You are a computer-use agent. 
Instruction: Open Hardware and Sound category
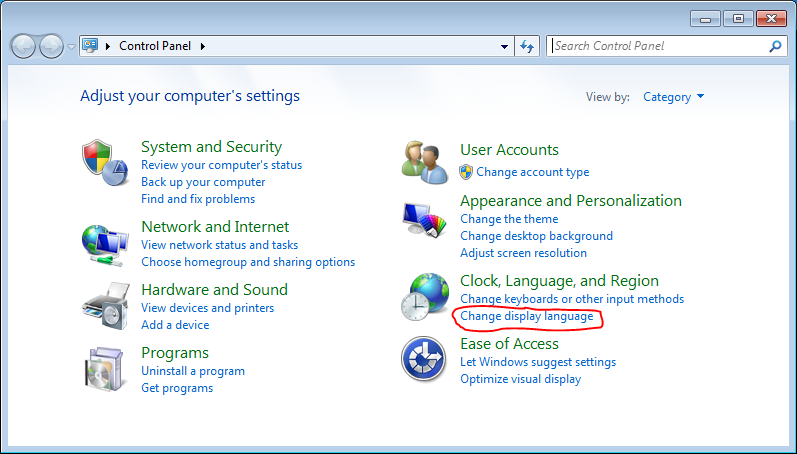pyautogui.click(x=214, y=289)
